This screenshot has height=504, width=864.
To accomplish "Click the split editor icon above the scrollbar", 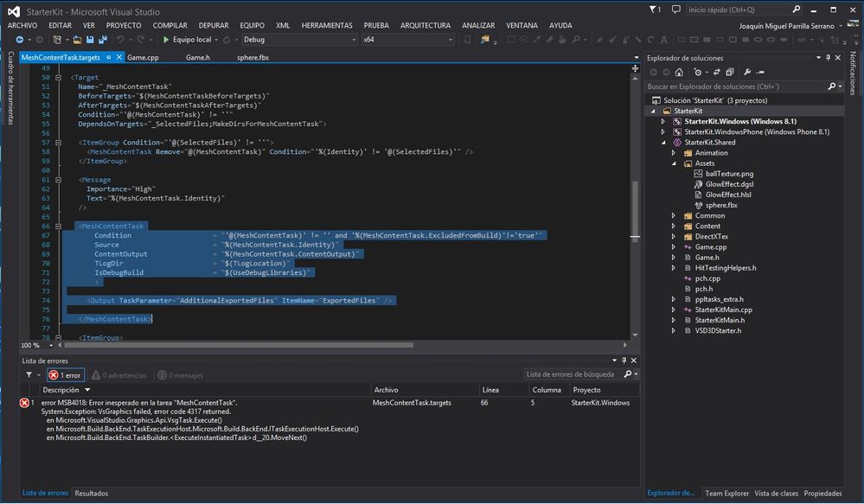I will pos(636,68).
